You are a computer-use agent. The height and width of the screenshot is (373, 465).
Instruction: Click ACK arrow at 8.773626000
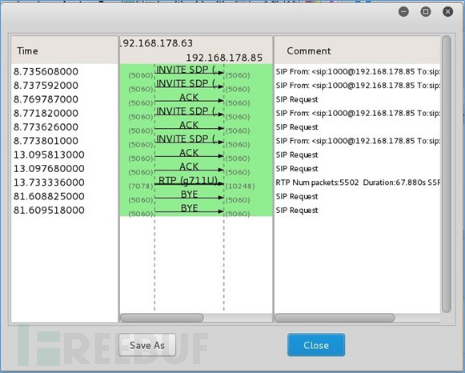(189, 126)
